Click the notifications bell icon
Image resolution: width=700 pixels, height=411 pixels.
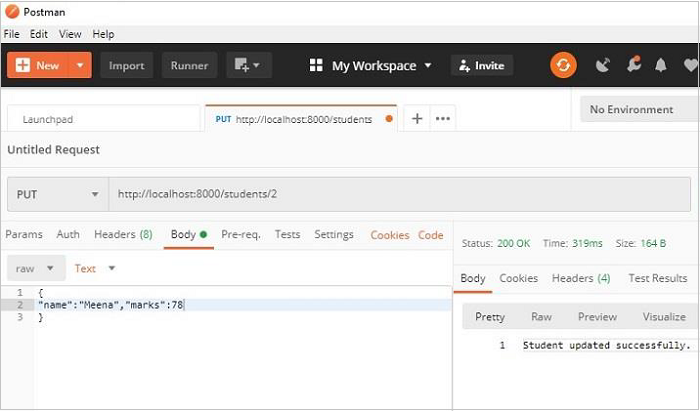tap(660, 65)
